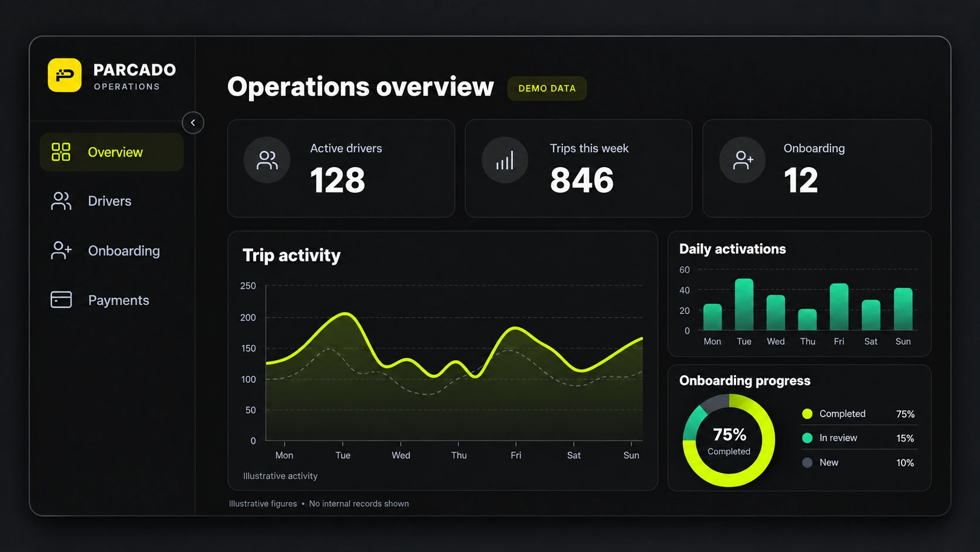Click the Wed bar in Daily activations
Screen dimensions: 980x552
775,313
